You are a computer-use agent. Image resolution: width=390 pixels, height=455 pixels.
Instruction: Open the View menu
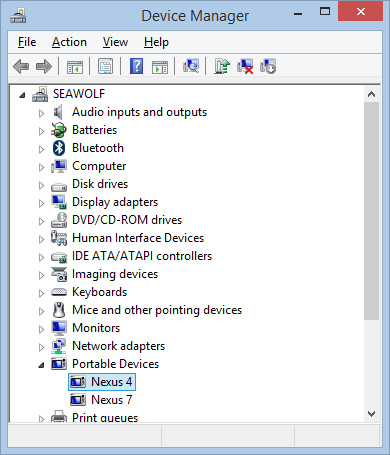point(115,42)
